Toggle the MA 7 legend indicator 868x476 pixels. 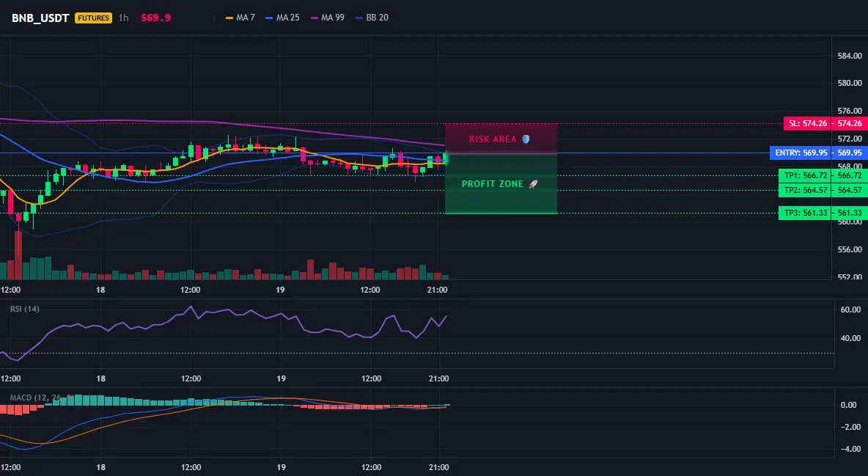click(240, 18)
